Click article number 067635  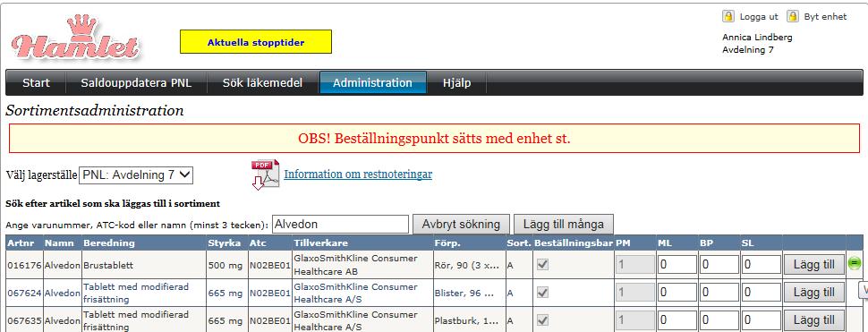24,320
